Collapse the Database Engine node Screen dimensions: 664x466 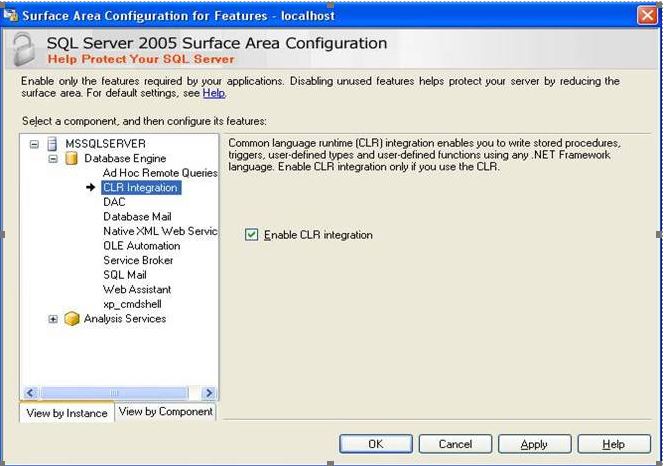click(x=53, y=159)
